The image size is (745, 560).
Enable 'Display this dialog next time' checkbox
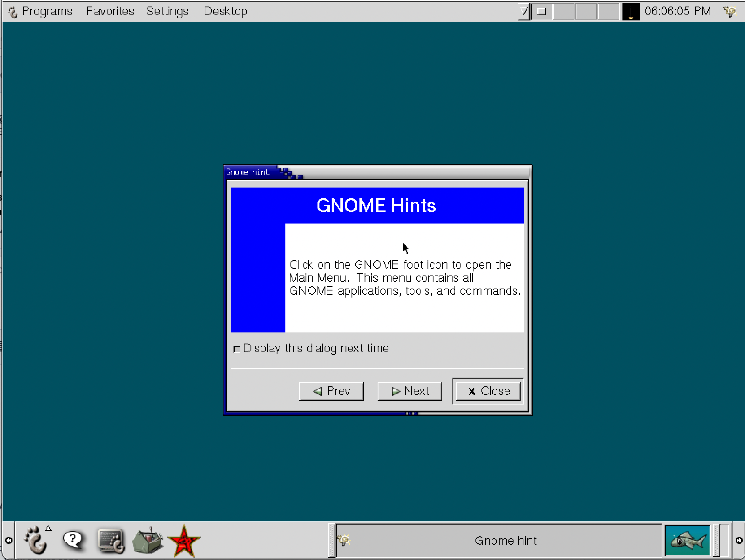click(237, 349)
